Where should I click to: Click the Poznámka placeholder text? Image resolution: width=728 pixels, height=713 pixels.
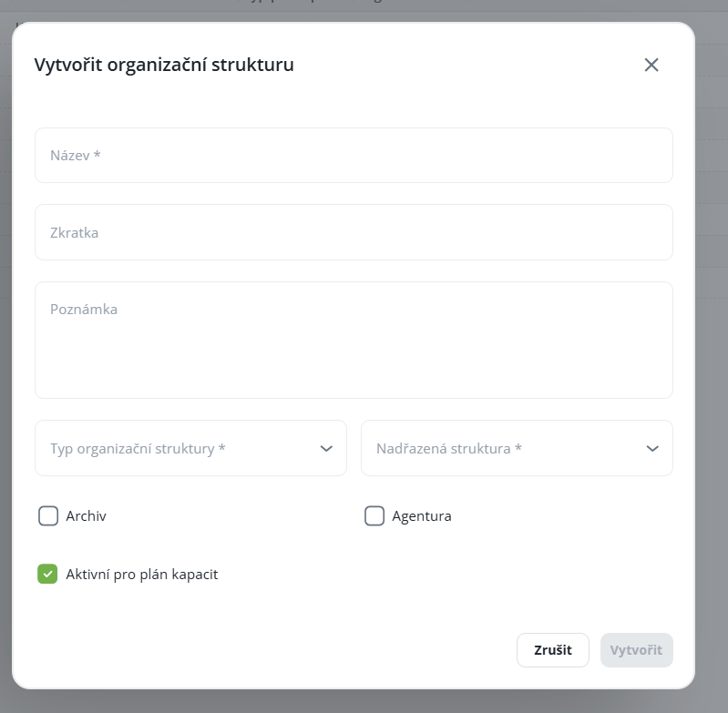(x=84, y=310)
